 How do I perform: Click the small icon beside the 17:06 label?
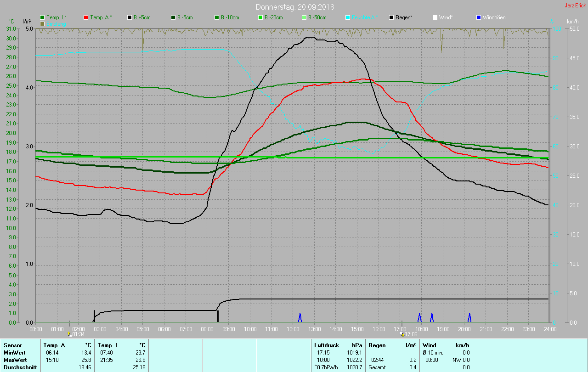click(402, 334)
